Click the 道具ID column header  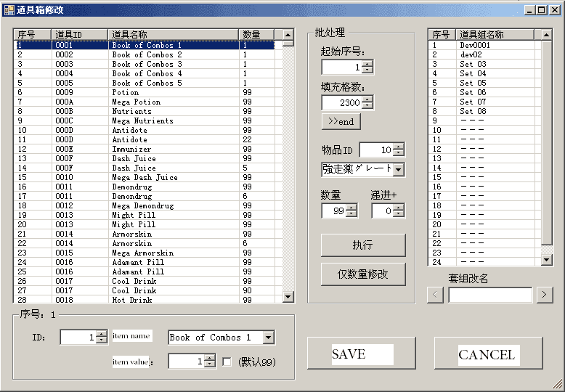pyautogui.click(x=80, y=35)
